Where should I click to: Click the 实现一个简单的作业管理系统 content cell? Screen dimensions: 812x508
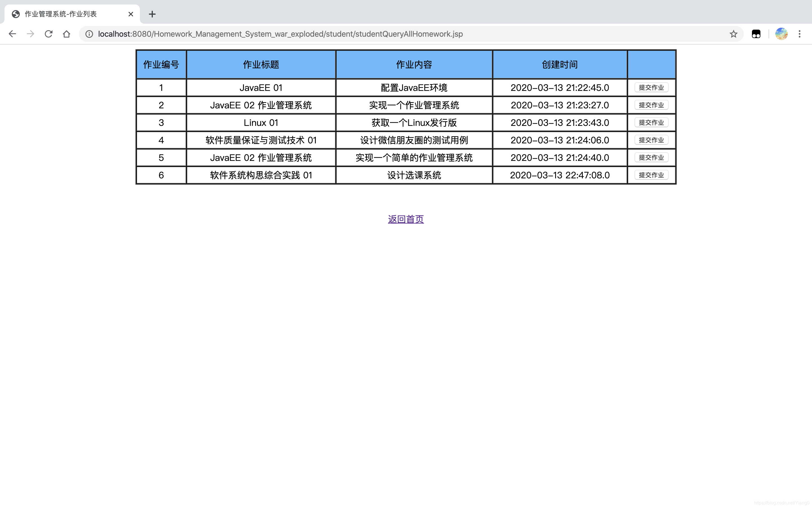[414, 157]
